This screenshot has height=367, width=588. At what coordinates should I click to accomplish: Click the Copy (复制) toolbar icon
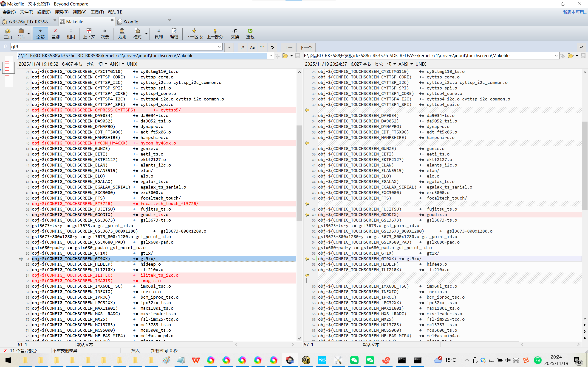pyautogui.click(x=158, y=33)
